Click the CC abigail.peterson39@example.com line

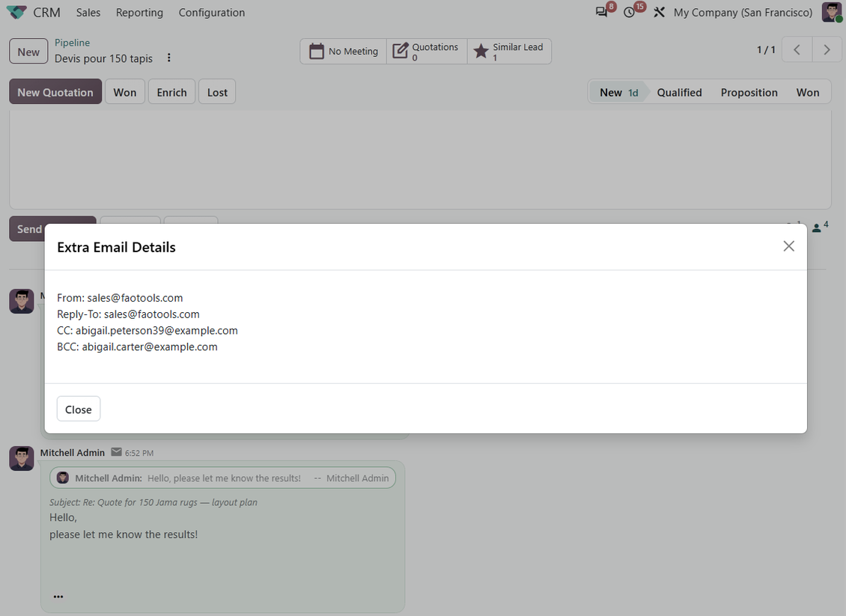tap(147, 330)
